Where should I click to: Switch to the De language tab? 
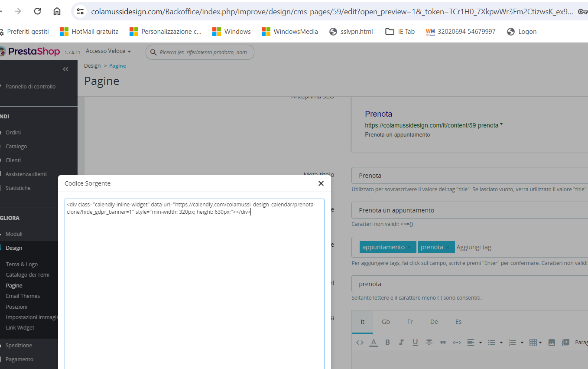[x=434, y=322]
